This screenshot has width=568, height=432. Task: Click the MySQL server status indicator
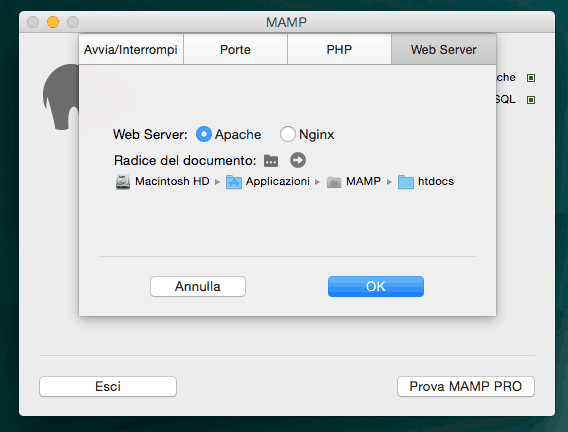tap(531, 100)
